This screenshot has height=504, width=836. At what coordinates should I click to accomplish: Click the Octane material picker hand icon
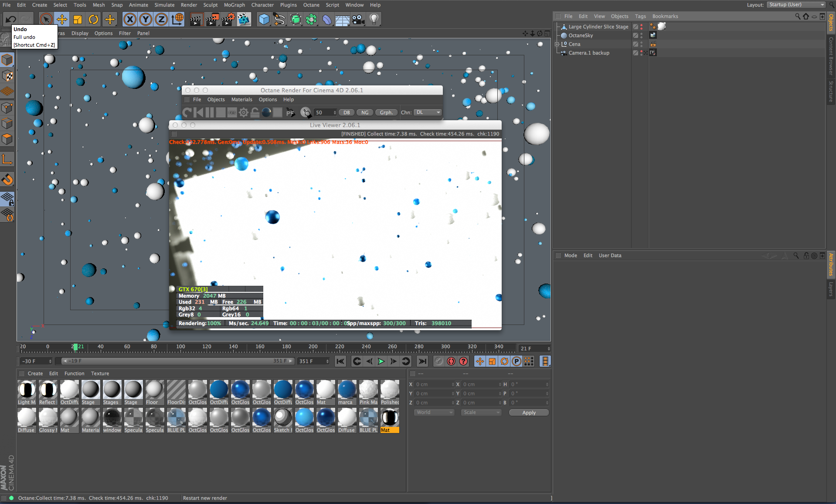(306, 112)
